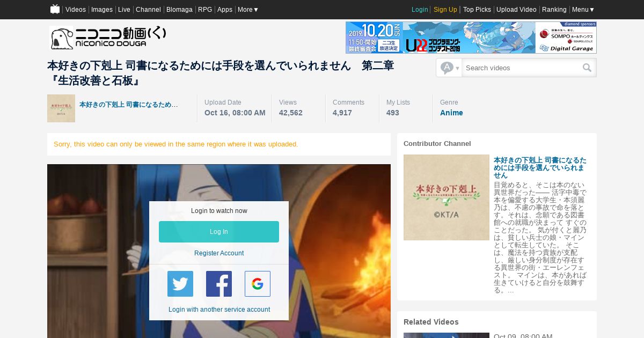Open the Niconico Douga logo
The width and height of the screenshot is (644, 338).
(x=108, y=38)
